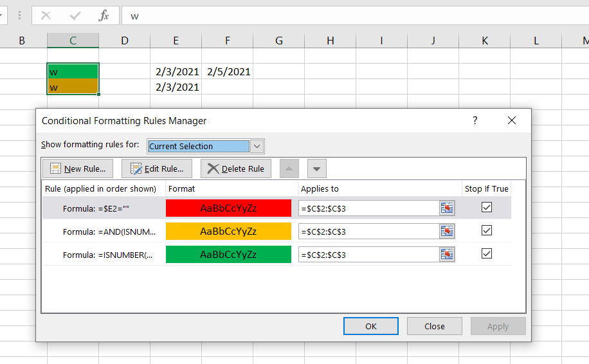Click range selector icon for AND(ISNUM rule
Viewport: 589px width, 364px height.
[447, 231]
